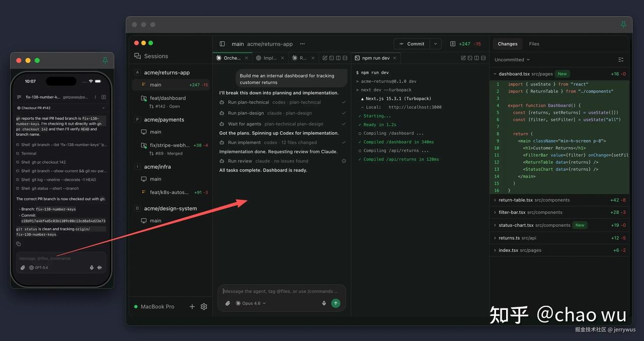
Task: Click the Sessions header icon
Action: click(x=137, y=56)
